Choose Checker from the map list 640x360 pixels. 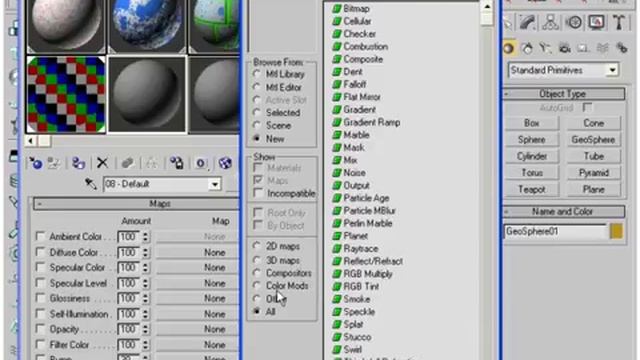coord(360,34)
